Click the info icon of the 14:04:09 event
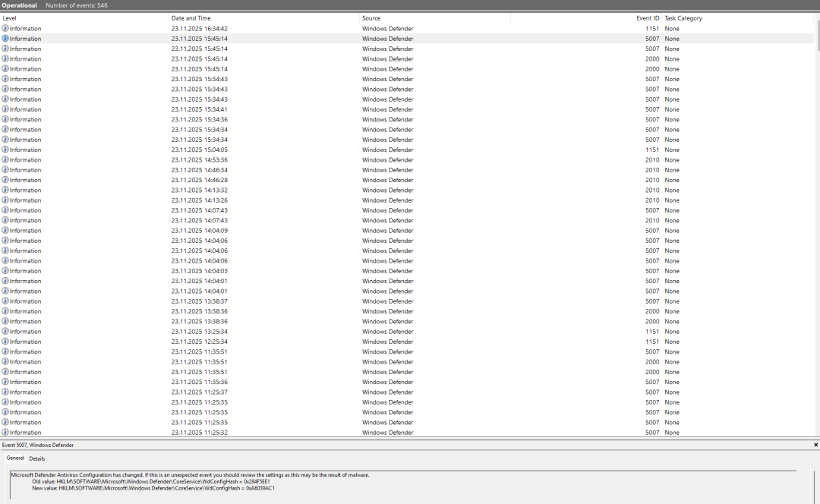This screenshot has width=820, height=504. (x=5, y=231)
